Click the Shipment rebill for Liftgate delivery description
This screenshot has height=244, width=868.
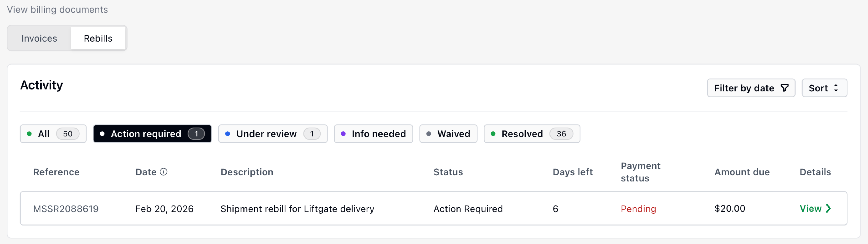click(x=297, y=209)
